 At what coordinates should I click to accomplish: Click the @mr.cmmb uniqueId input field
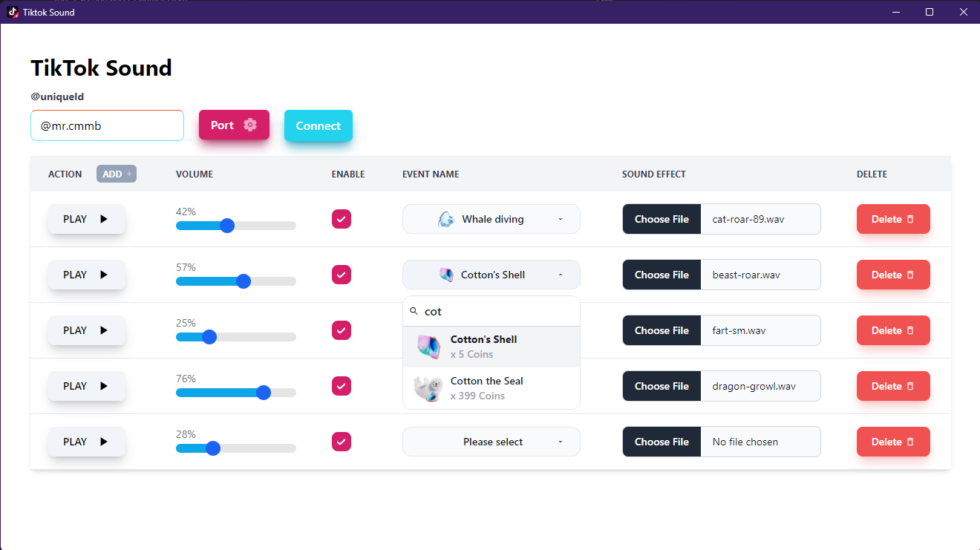click(x=107, y=125)
